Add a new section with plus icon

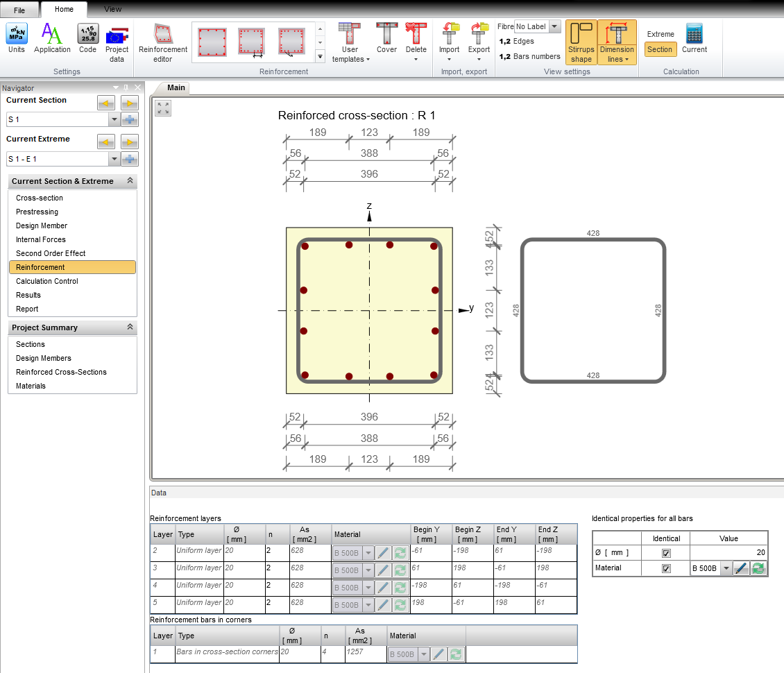pos(130,119)
